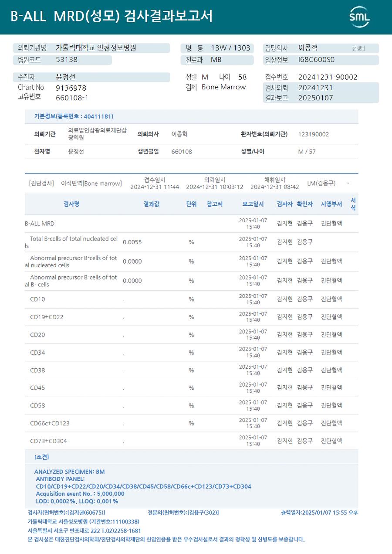Select the CD20 test row
This screenshot has height=554, width=392.
click(x=192, y=335)
